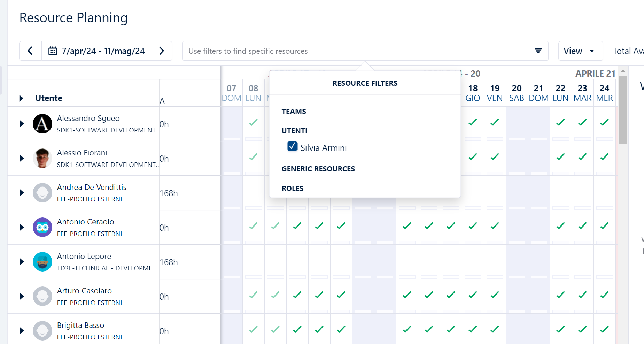The width and height of the screenshot is (644, 344).
Task: Open the View dropdown
Action: click(580, 51)
